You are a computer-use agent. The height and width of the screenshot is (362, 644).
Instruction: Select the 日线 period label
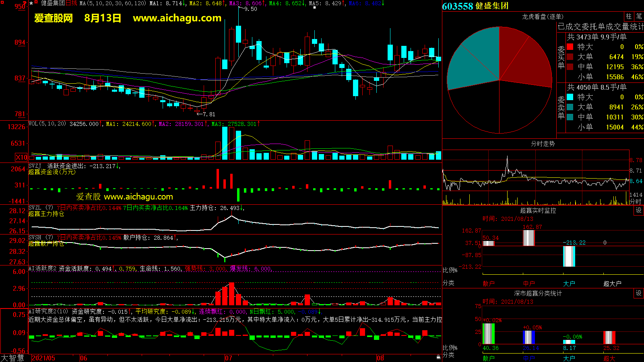(71, 3)
